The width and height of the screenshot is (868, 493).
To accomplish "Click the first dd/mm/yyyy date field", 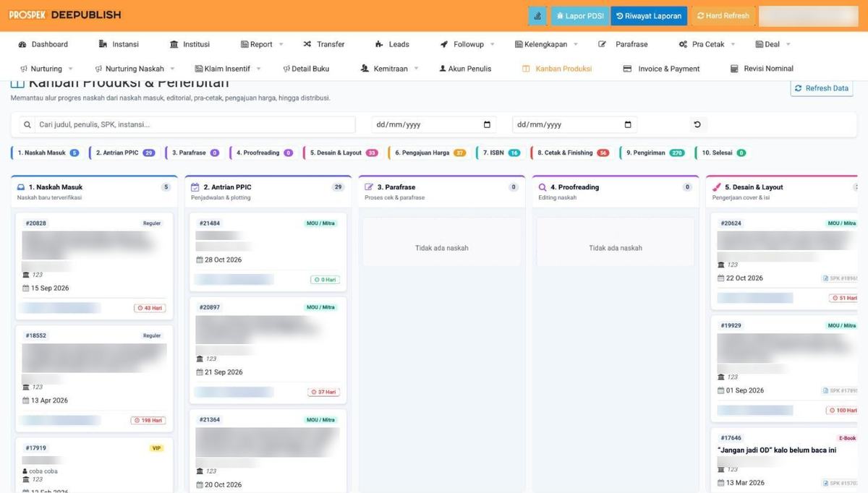I will (434, 124).
